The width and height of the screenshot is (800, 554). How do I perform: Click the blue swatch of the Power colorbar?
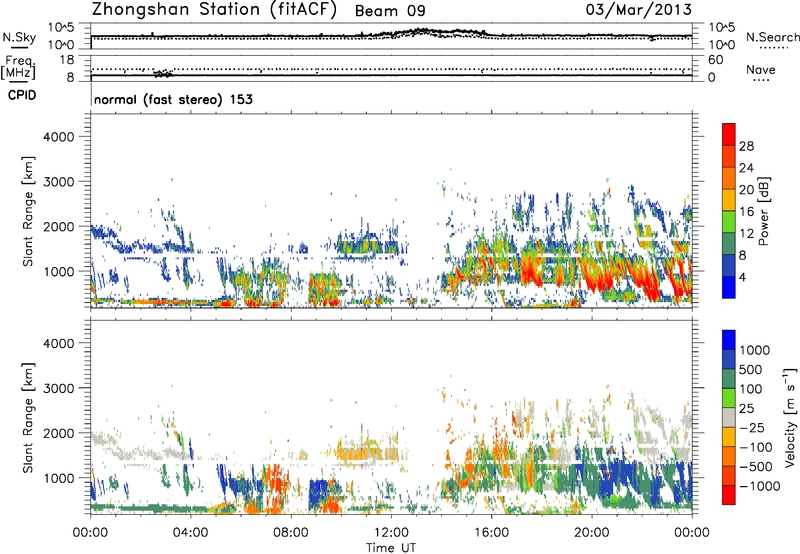pos(729,287)
